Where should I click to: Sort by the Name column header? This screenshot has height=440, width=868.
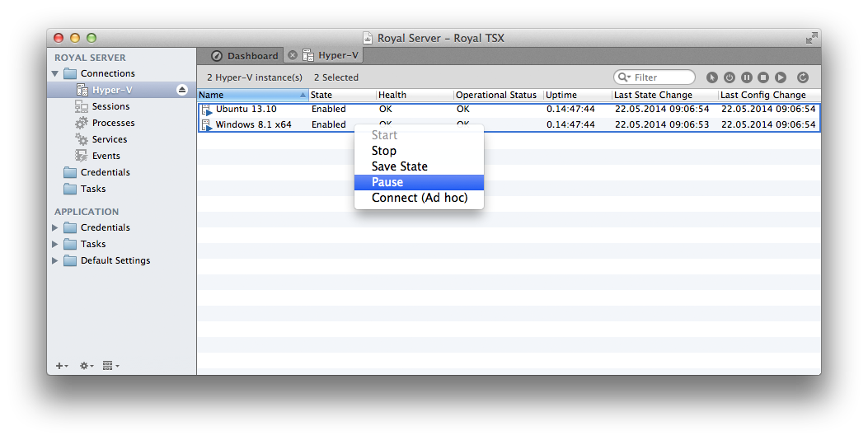(x=253, y=96)
